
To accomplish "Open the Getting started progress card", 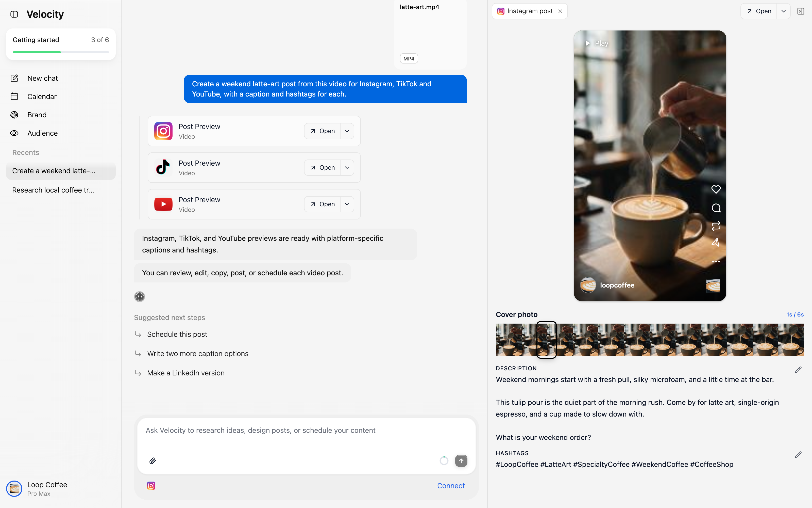I will coord(61,44).
